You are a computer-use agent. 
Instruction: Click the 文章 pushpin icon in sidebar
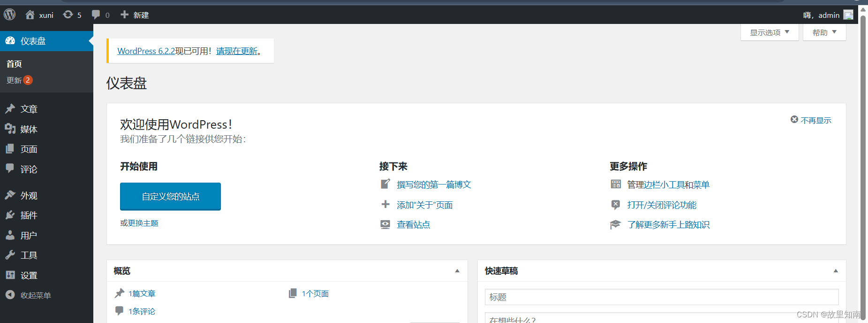pyautogui.click(x=10, y=108)
